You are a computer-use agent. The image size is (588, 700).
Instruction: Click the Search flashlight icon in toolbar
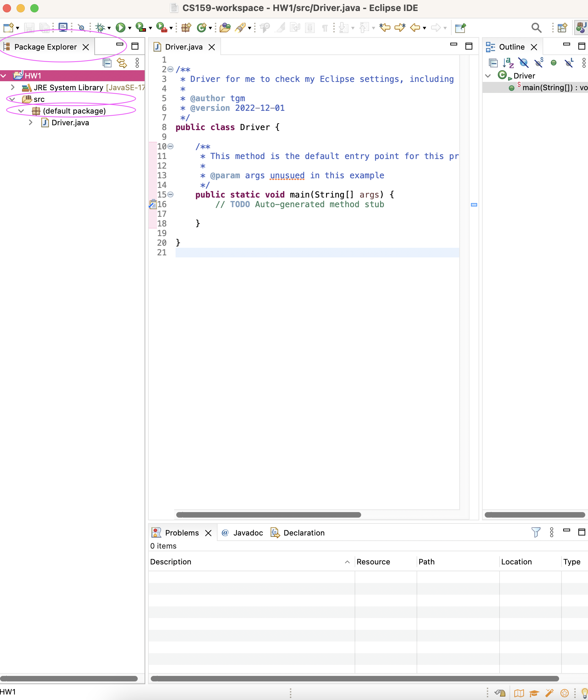click(x=241, y=28)
